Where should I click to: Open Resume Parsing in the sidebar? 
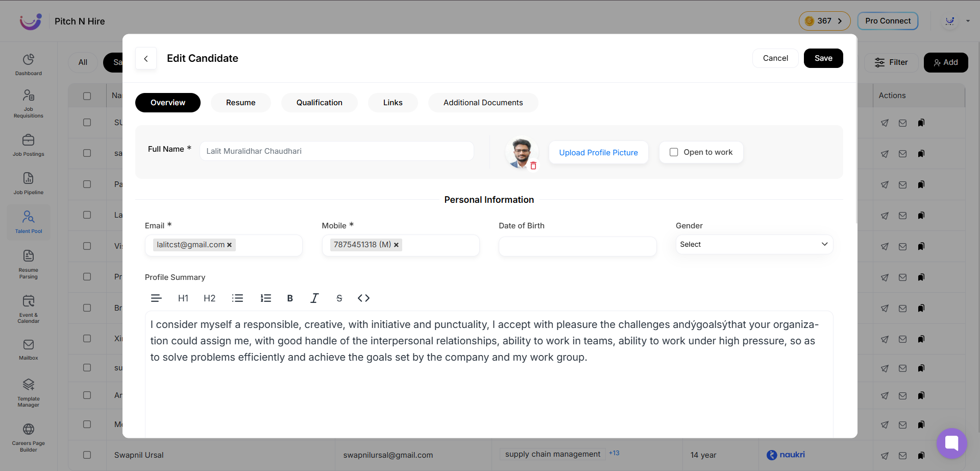click(29, 265)
